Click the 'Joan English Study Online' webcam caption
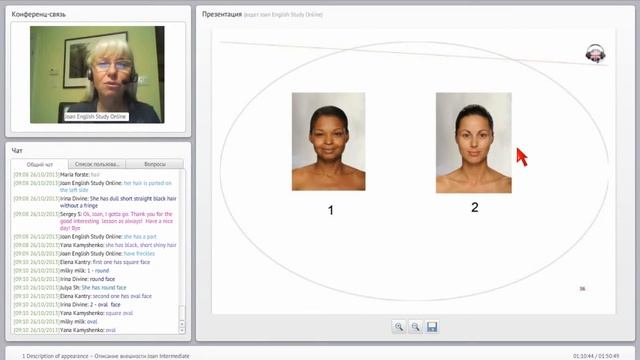Viewport: 640px width, 360px height. (x=95, y=117)
